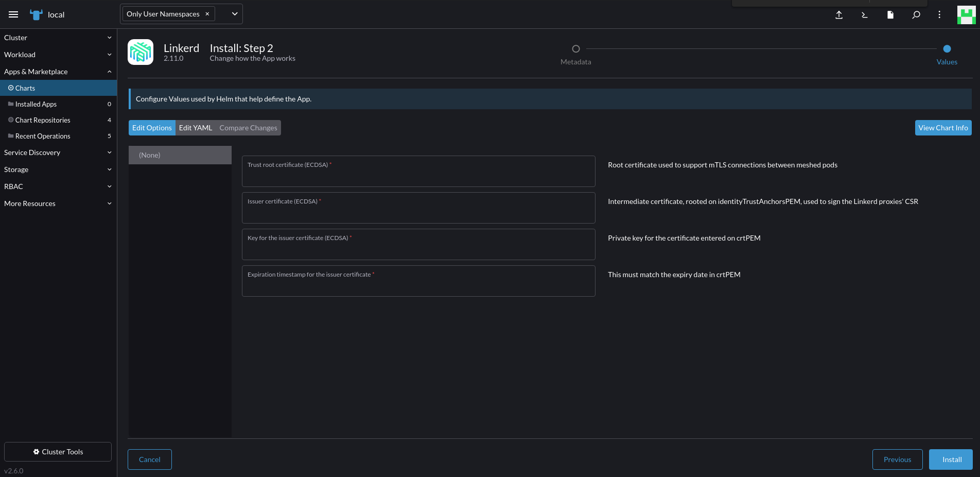Open the hamburger navigation menu
980x477 pixels.
[x=13, y=14]
